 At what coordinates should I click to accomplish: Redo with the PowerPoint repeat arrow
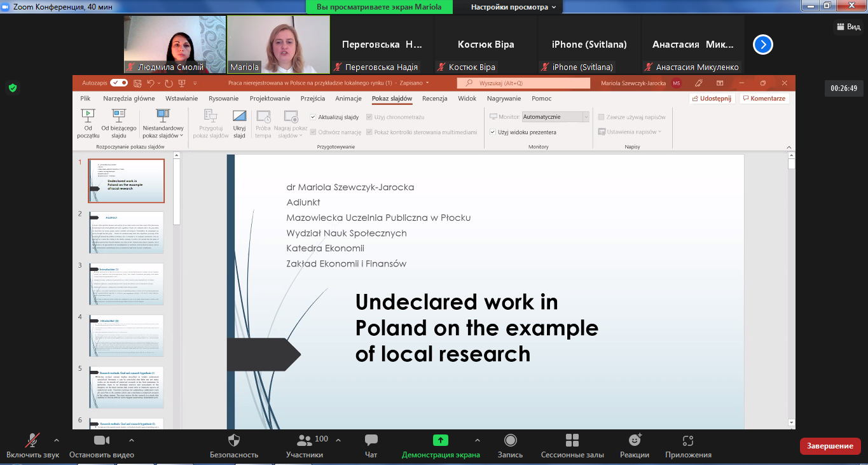click(169, 83)
